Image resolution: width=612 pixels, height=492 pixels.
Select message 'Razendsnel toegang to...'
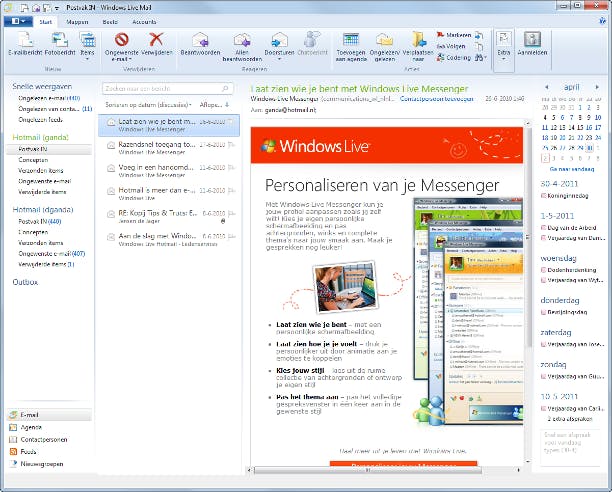coord(169,148)
